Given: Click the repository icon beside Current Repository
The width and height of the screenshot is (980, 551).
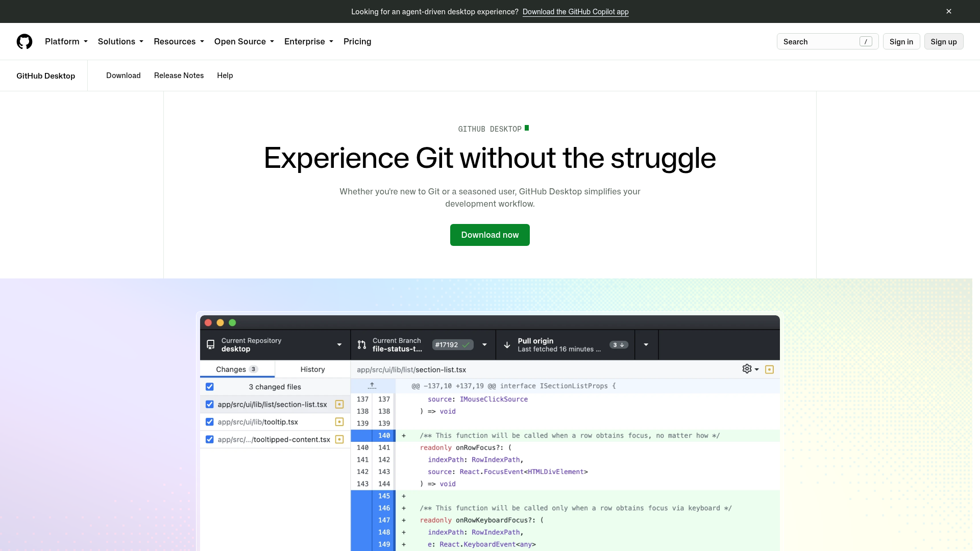Looking at the screenshot, I should (x=210, y=345).
